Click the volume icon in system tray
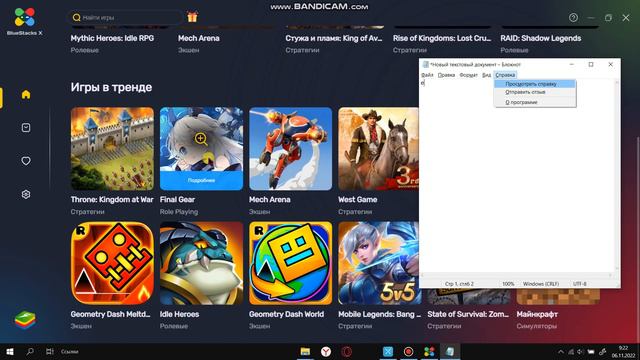 pyautogui.click(x=580, y=352)
